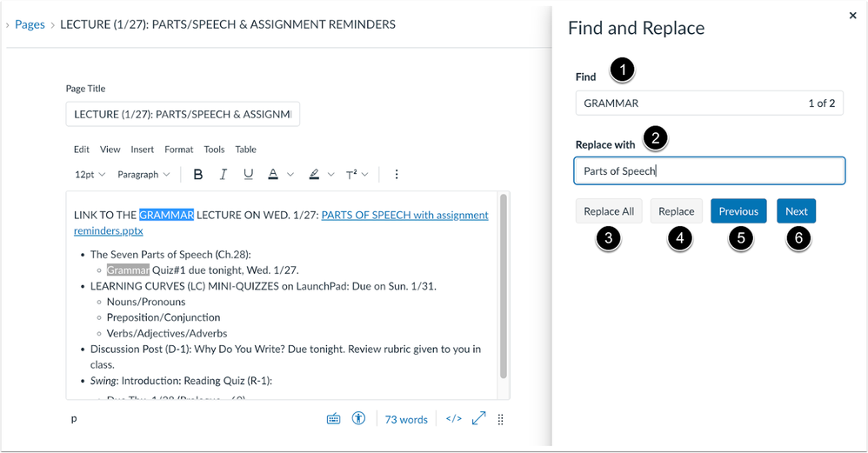
Task: Open the Paragraph block format dropdown
Action: pyautogui.click(x=144, y=175)
